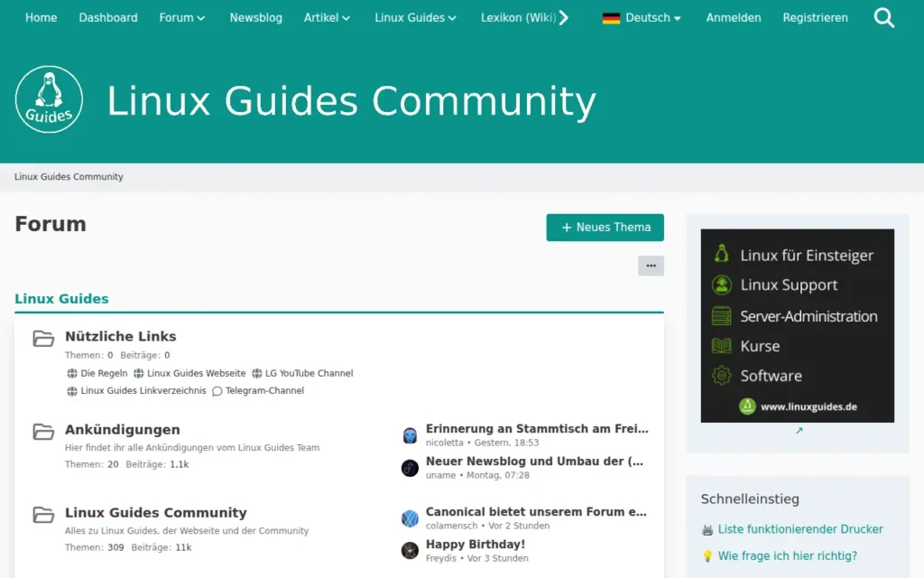Open the Linux Guides Webseite link
The width and height of the screenshot is (924, 578).
tap(196, 373)
